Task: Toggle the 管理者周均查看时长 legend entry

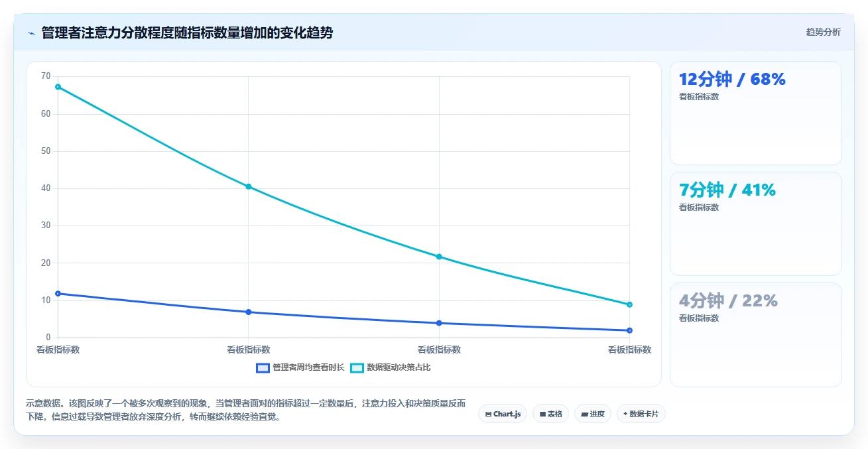Action: pos(300,367)
